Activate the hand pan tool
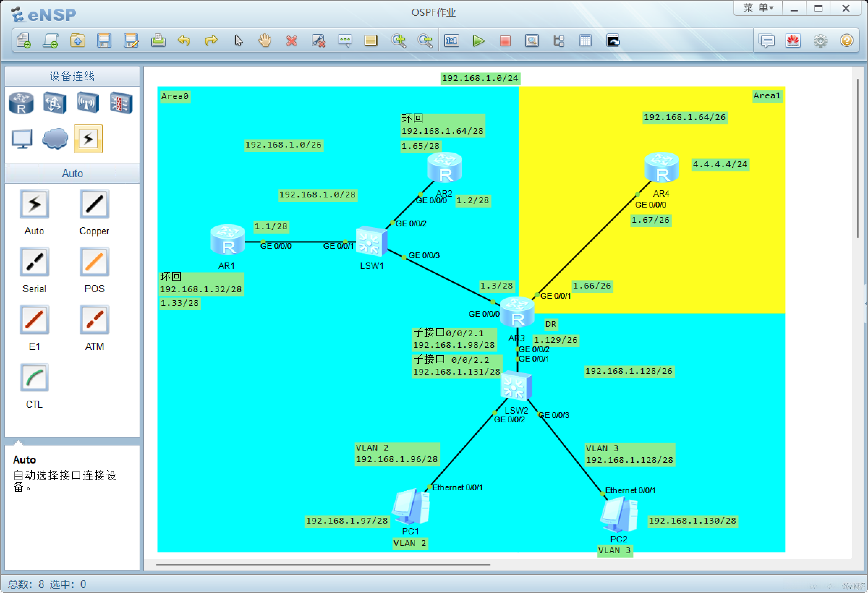 (265, 41)
